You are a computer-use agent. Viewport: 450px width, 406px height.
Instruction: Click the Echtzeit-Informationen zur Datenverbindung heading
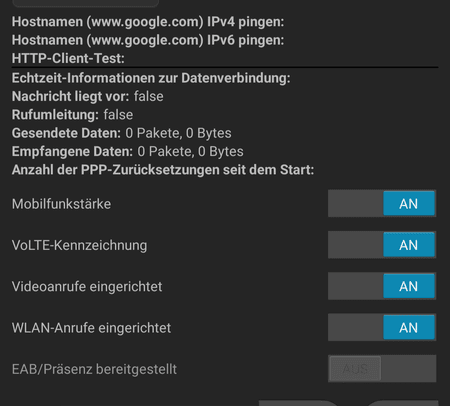click(151, 78)
